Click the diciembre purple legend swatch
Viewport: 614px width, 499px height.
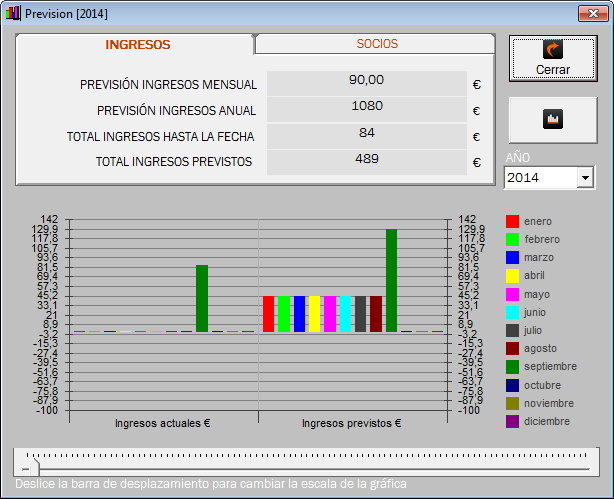coord(512,421)
